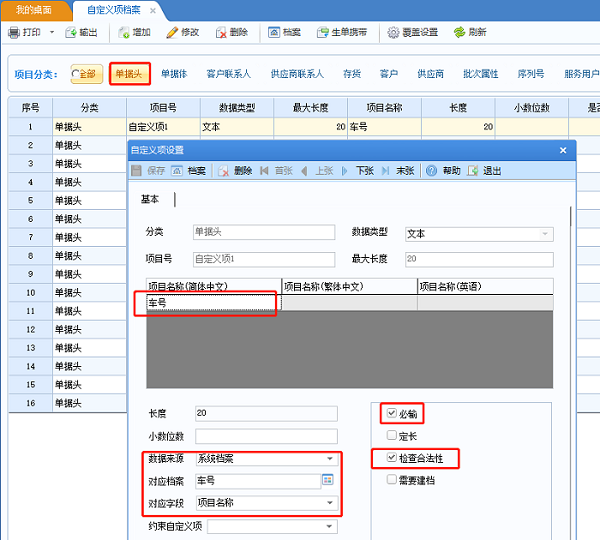
Task: Filter by 客户联系人 category
Action: pyautogui.click(x=228, y=74)
